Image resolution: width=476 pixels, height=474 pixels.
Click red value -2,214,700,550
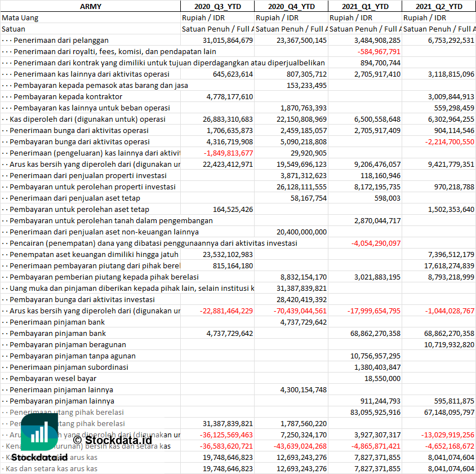(450, 142)
